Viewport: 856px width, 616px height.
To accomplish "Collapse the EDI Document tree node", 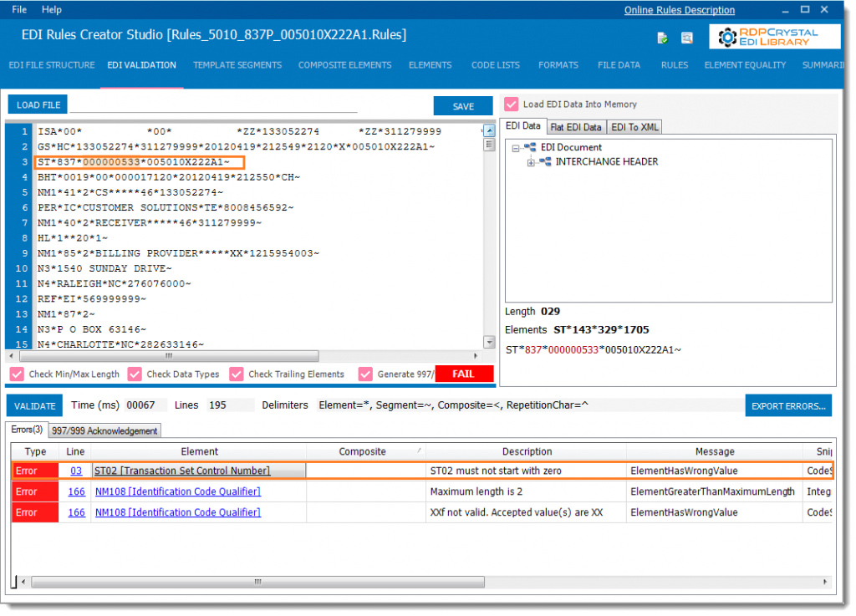I will [516, 148].
